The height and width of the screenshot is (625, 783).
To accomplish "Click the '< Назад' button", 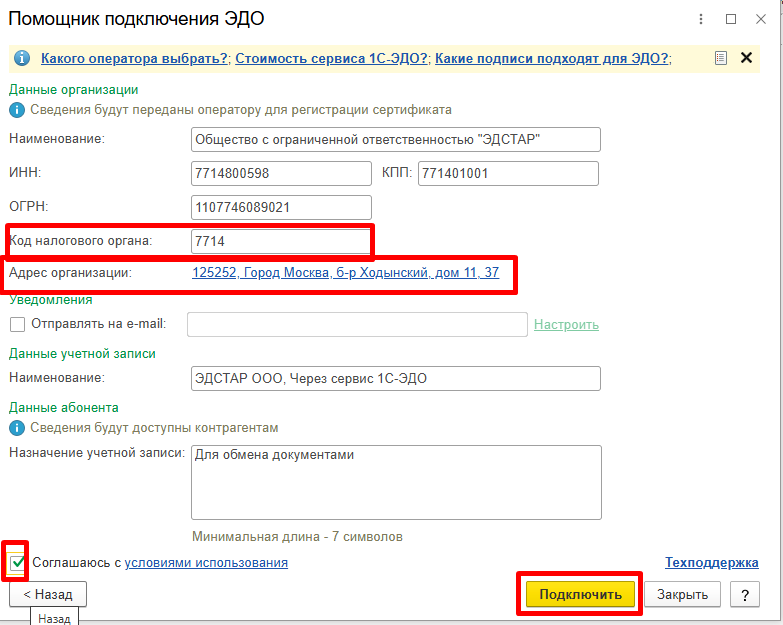I will [x=48, y=595].
